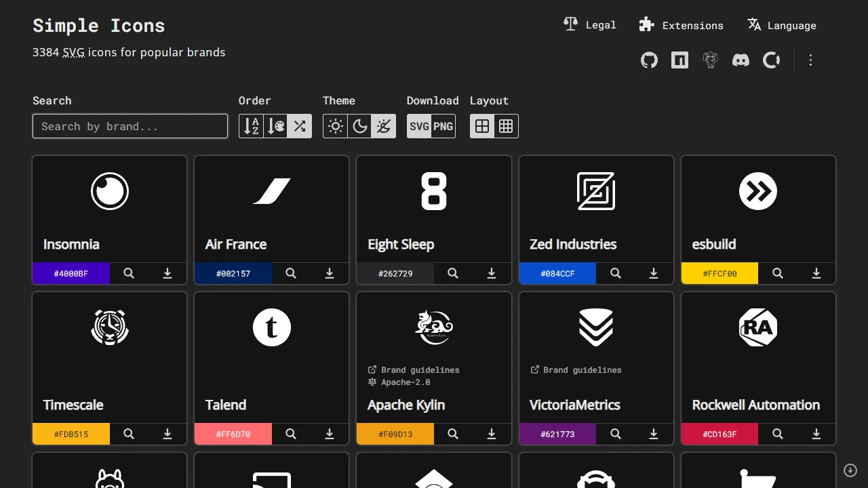The width and height of the screenshot is (868, 488).
Task: Switch downloads to PNG format
Action: (x=442, y=126)
